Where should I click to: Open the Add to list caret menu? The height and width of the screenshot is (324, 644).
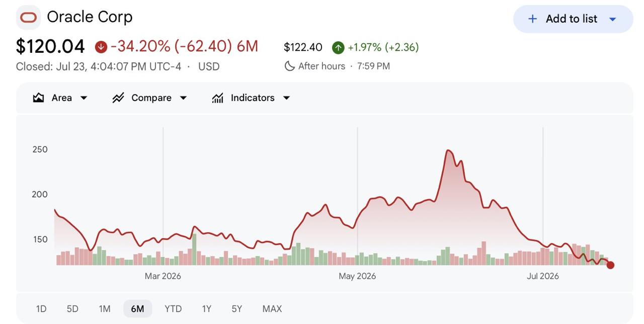pyautogui.click(x=612, y=19)
